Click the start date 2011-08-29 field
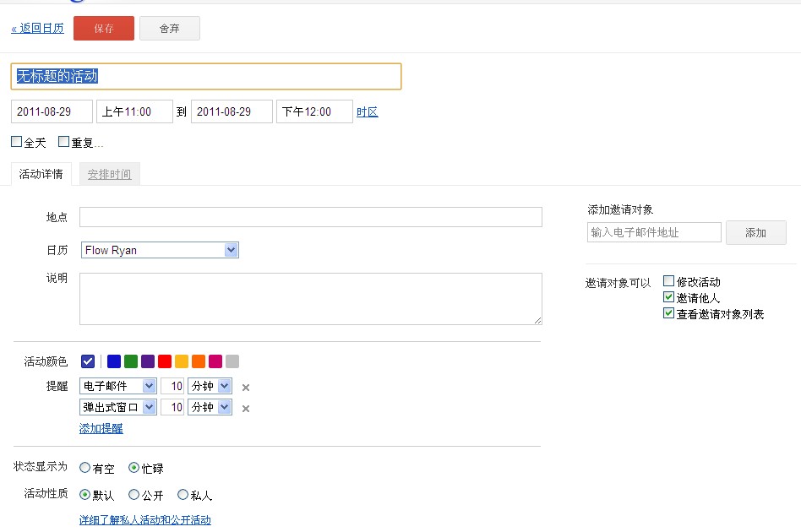 [52, 111]
